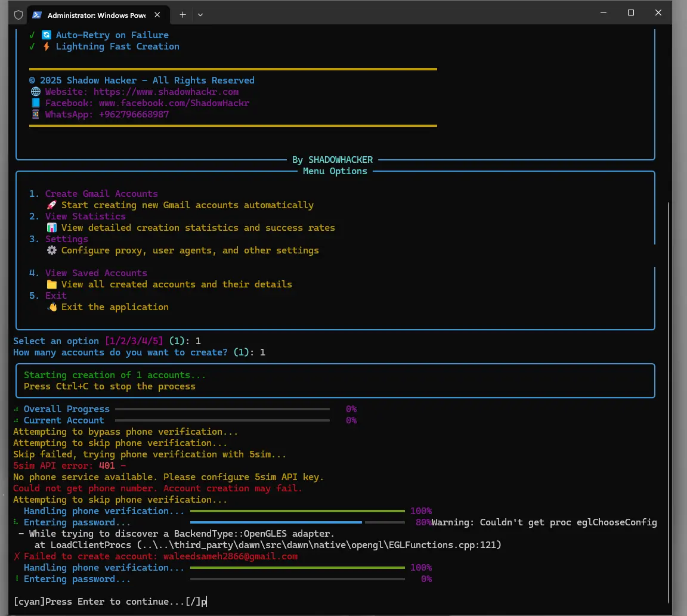This screenshot has width=687, height=616.
Task: Click the shield icon in the title bar
Action: (18, 15)
